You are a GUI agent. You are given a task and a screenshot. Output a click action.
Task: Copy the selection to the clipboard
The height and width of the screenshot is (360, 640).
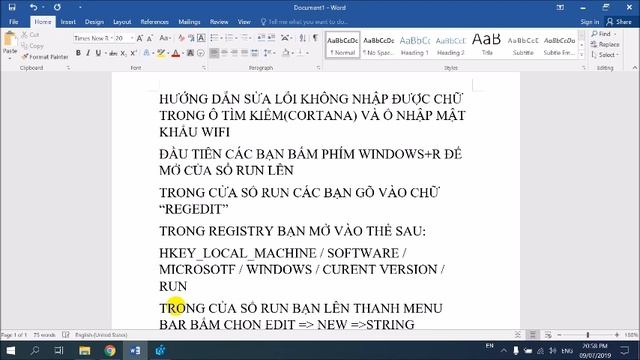[32, 46]
